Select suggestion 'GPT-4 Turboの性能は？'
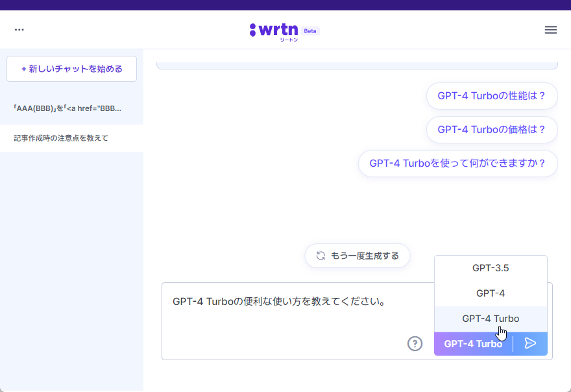 tap(492, 96)
